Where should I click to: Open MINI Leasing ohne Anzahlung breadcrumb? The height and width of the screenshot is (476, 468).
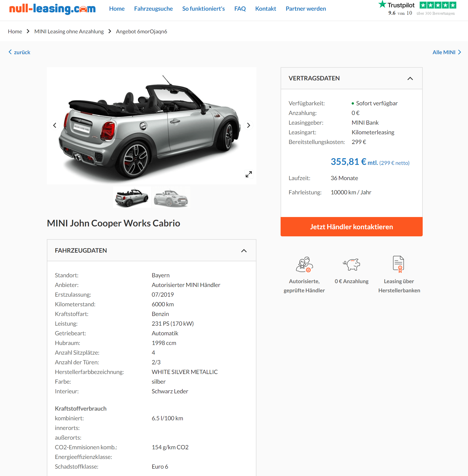[69, 31]
